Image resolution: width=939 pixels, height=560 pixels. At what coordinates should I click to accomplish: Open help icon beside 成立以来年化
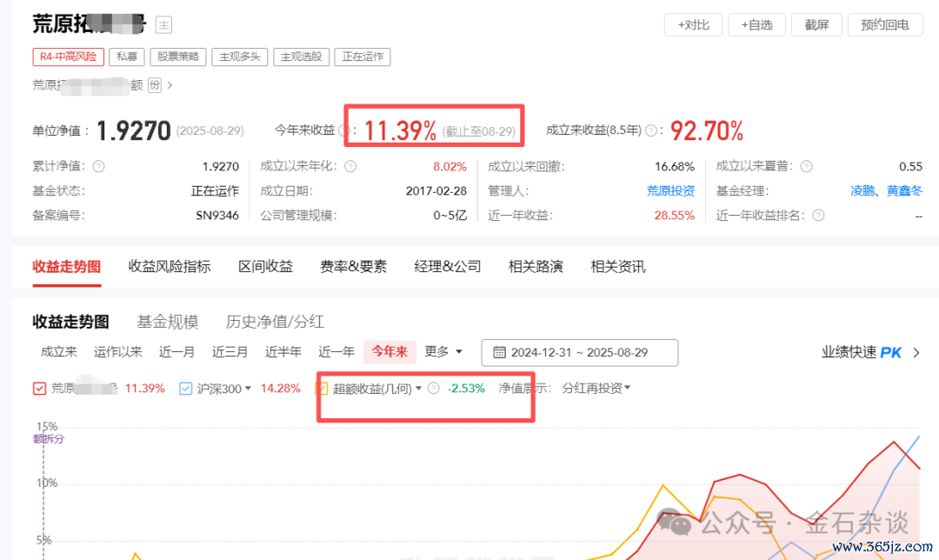coord(350,166)
